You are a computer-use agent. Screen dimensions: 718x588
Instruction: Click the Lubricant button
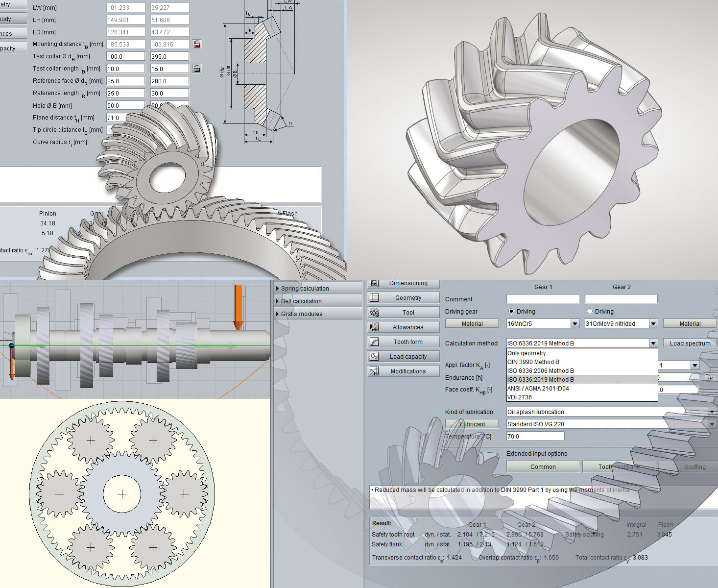[x=472, y=424]
